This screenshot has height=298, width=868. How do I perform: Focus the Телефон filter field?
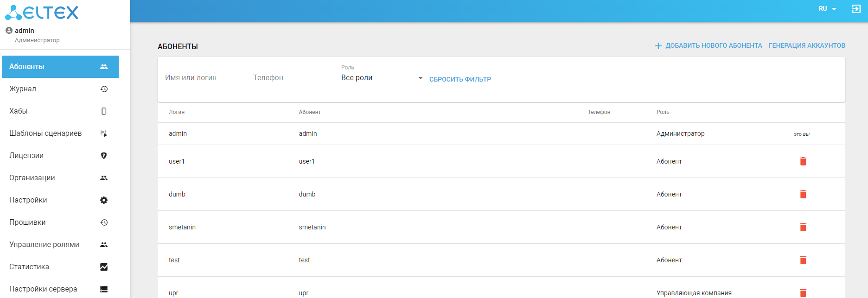[x=295, y=78]
